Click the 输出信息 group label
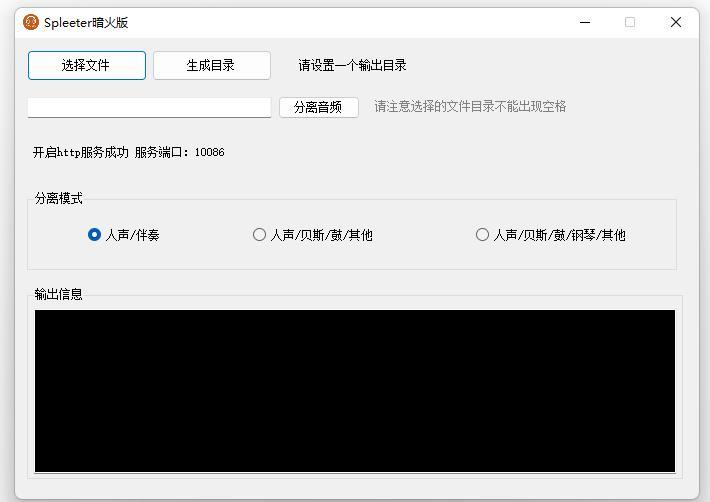This screenshot has height=502, width=710. tap(59, 294)
